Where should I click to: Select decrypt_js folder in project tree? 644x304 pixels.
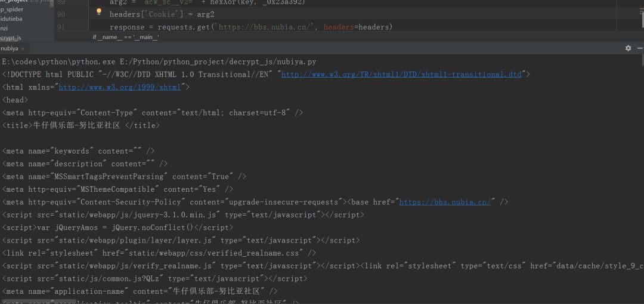click(11, 38)
